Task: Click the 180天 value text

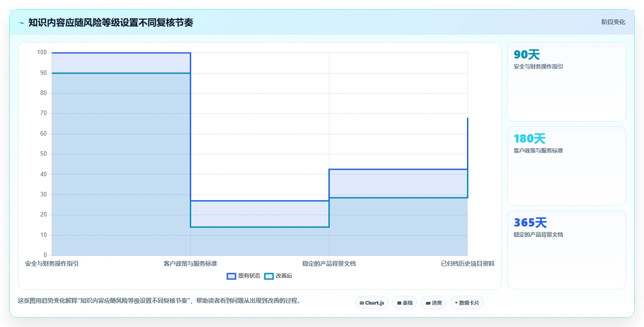Action: (530, 139)
